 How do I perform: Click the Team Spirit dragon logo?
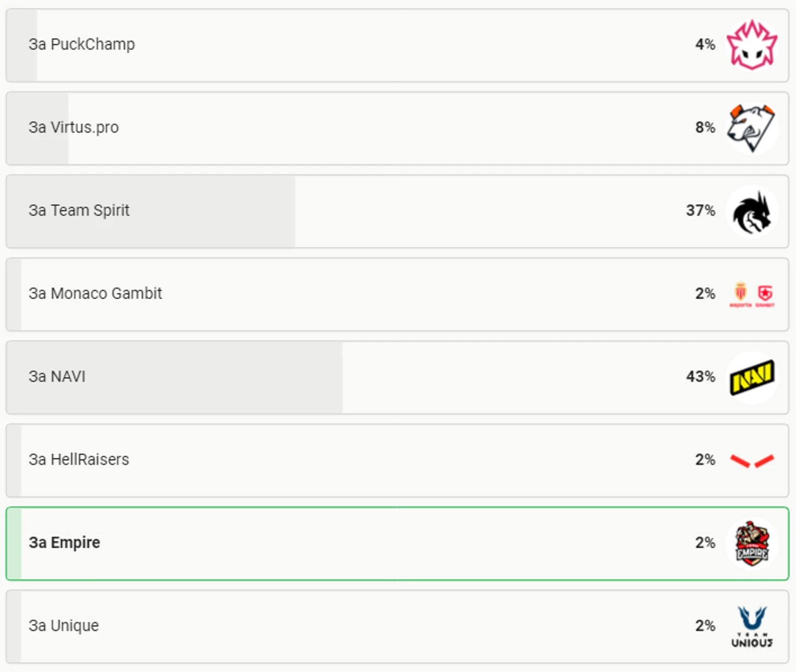point(752,211)
